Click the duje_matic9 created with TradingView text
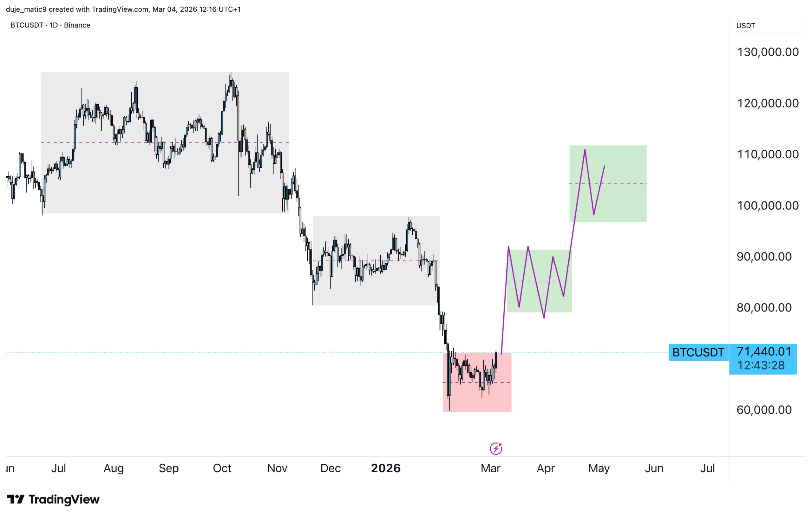This screenshot has width=812, height=517. point(123,9)
